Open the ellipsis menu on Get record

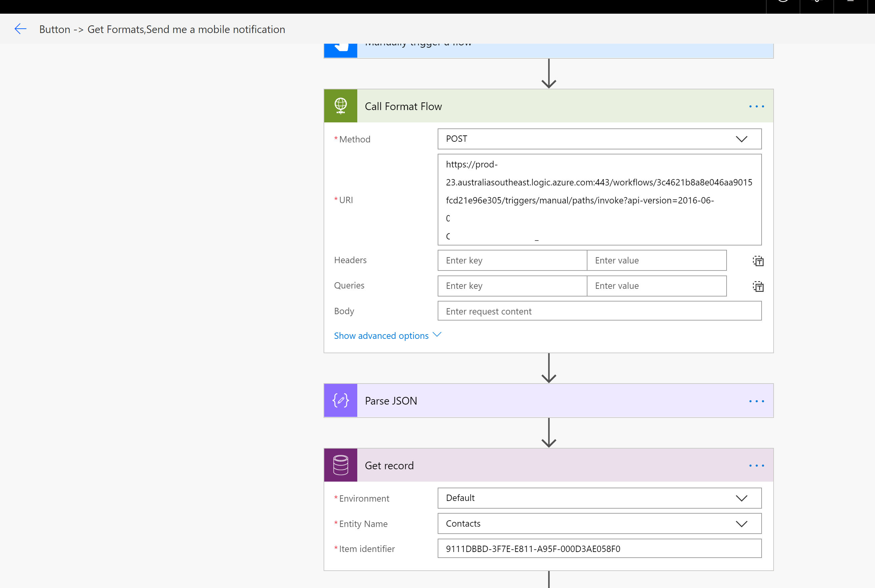[x=756, y=465]
